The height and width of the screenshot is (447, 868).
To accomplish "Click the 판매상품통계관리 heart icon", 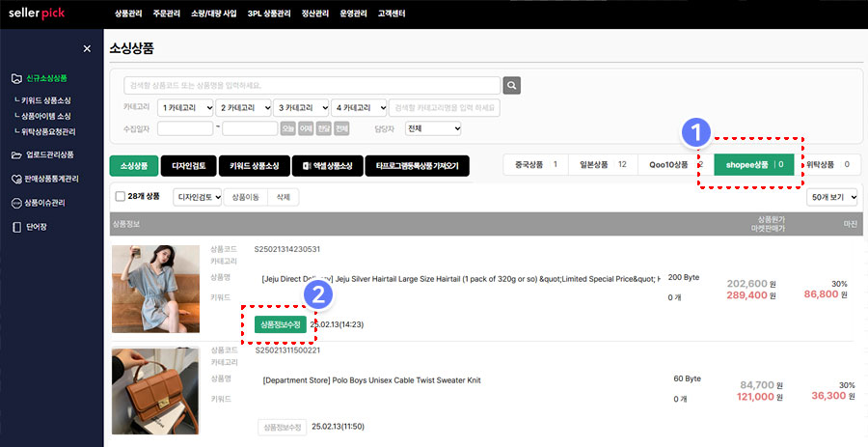I will pyautogui.click(x=15, y=179).
